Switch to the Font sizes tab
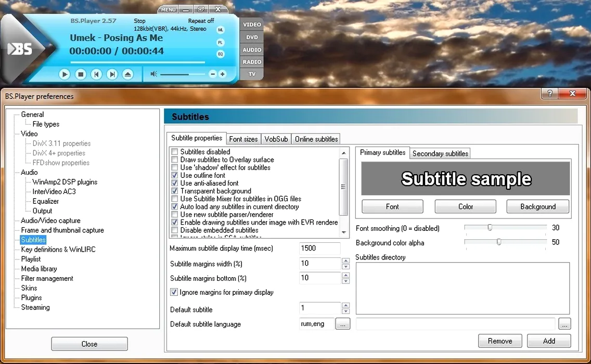Viewport: 591px width, 364px height. tap(243, 139)
